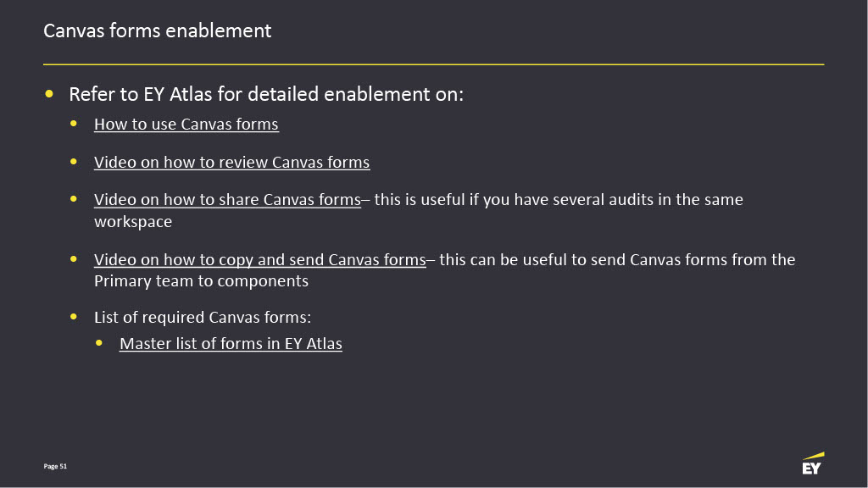868x488 pixels.
Task: Click the bullet beside Video on how to review
Action: [74, 162]
